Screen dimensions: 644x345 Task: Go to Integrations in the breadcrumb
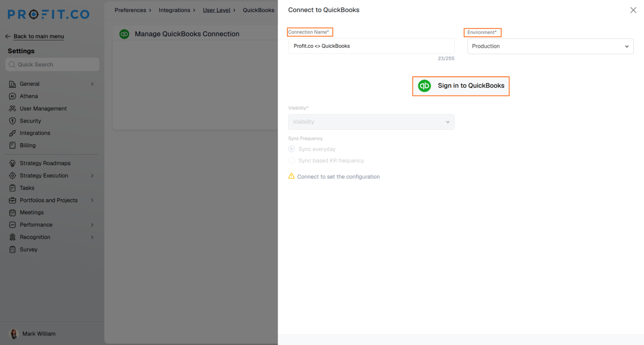[x=174, y=10]
